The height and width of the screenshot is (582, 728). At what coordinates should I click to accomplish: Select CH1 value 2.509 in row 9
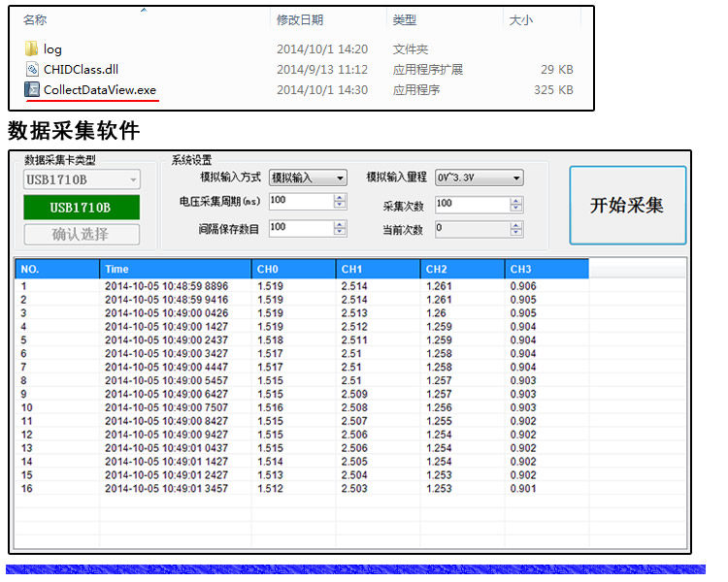point(354,394)
